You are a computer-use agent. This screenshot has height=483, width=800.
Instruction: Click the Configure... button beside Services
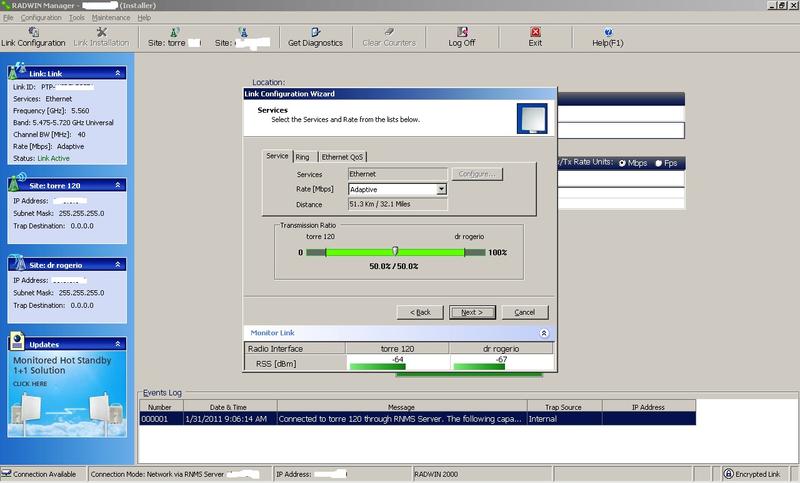coord(477,174)
